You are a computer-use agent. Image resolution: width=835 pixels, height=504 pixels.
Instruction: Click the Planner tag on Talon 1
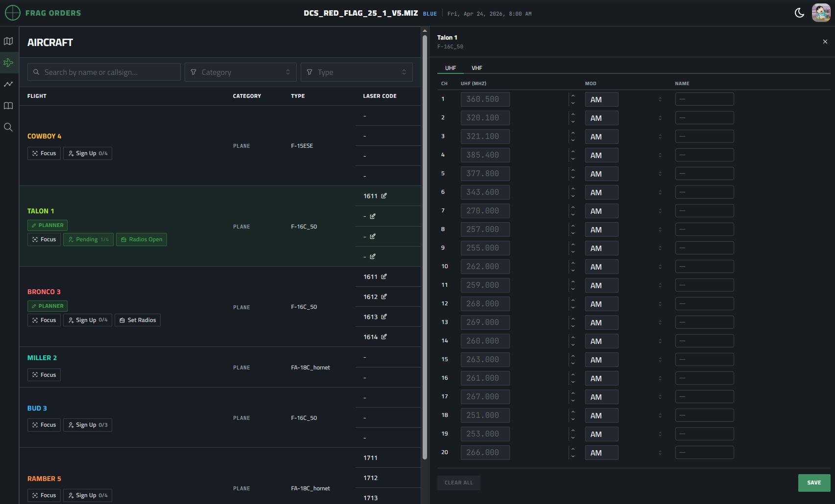click(48, 225)
